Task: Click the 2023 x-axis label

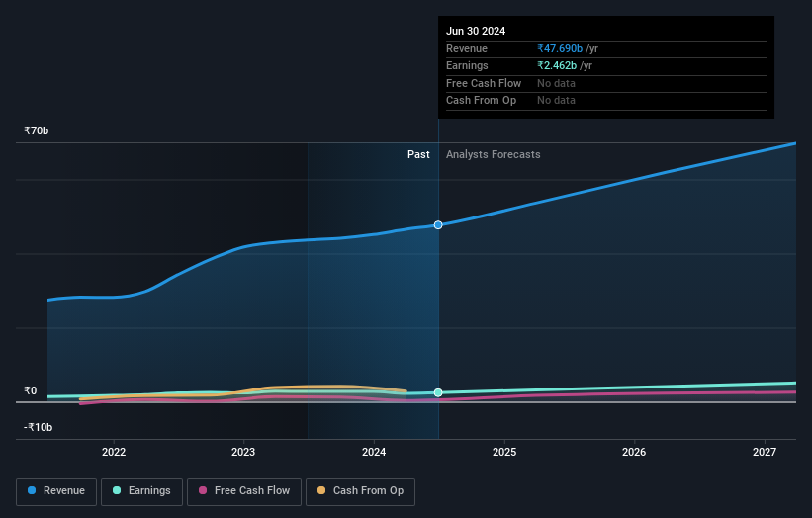Action: pos(243,453)
